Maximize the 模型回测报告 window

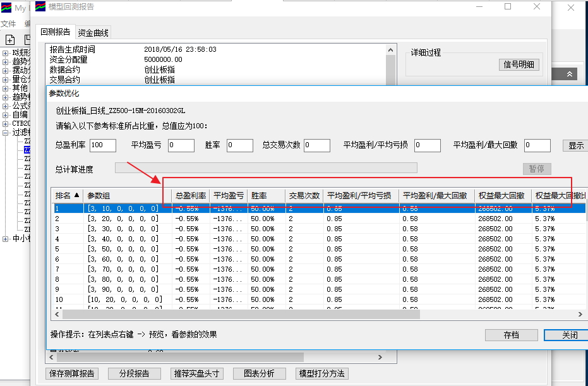[508, 7]
